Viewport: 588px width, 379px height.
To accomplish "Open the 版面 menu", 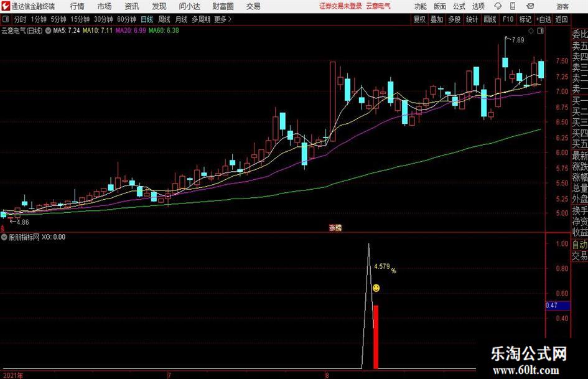I will coord(439,6).
